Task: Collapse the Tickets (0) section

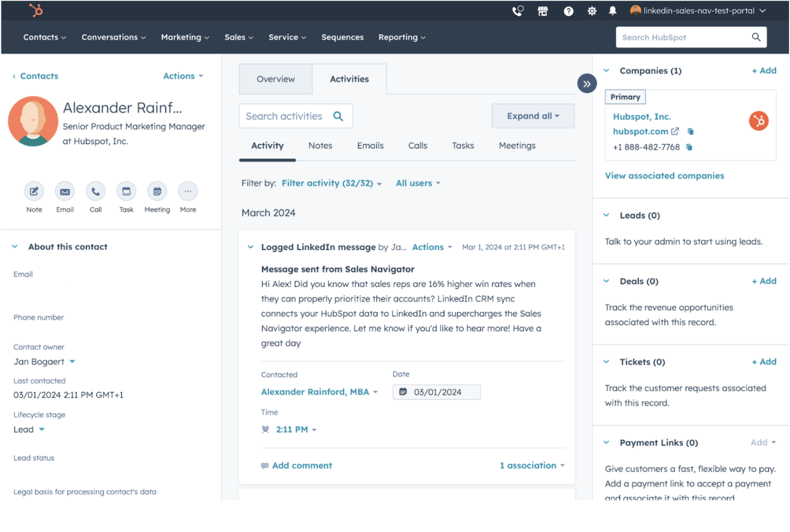Action: (x=606, y=362)
